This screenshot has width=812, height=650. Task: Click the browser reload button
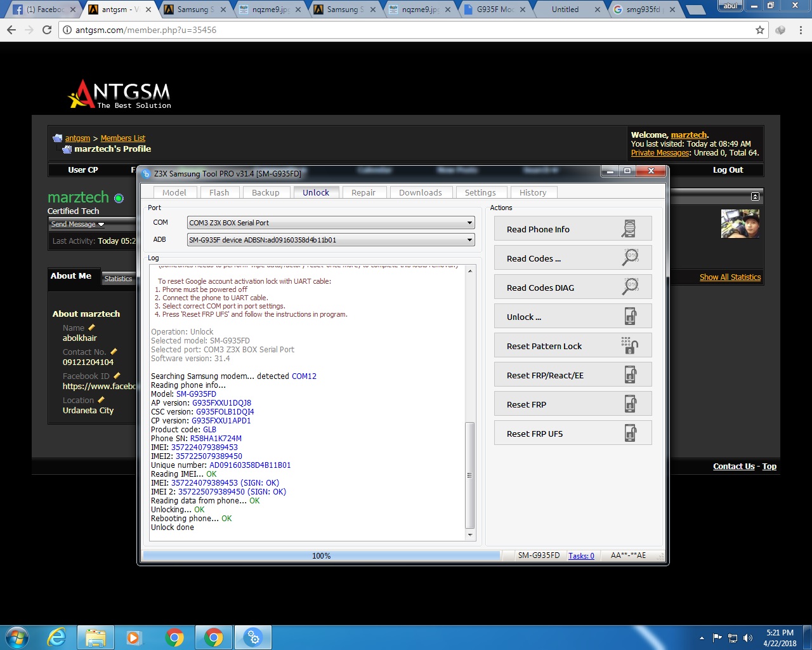point(46,30)
